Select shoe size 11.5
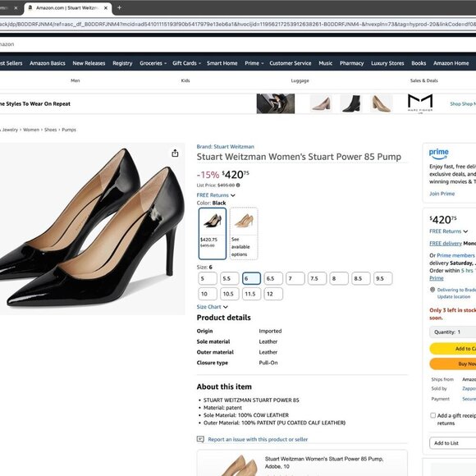The height and width of the screenshot is (476, 476). click(x=251, y=294)
